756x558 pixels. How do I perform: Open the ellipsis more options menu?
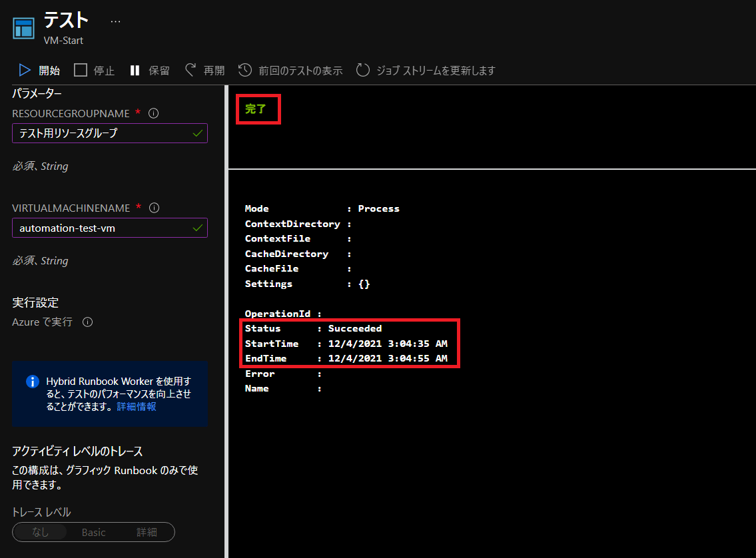(x=115, y=21)
